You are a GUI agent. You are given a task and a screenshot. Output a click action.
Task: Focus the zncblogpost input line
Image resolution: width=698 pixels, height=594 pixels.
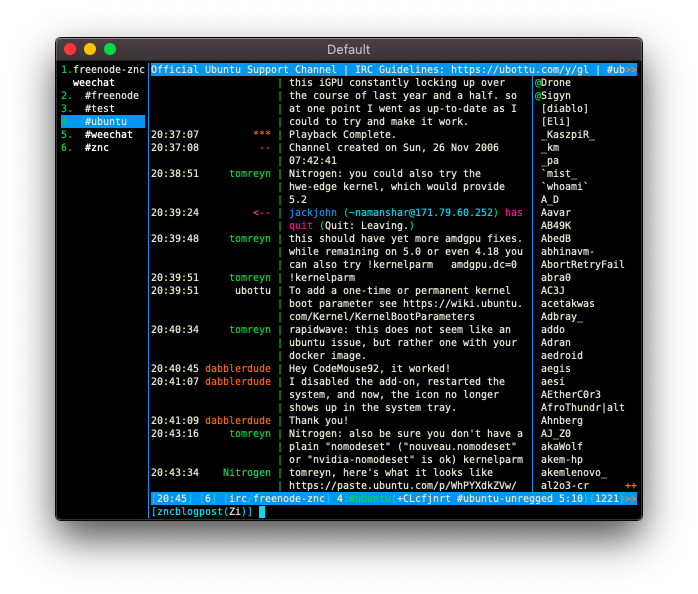(394, 512)
